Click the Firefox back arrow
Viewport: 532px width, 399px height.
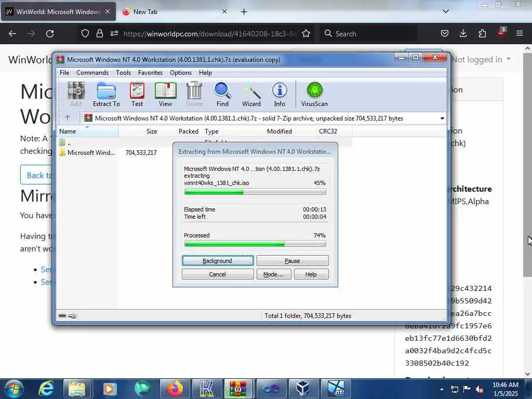12,34
